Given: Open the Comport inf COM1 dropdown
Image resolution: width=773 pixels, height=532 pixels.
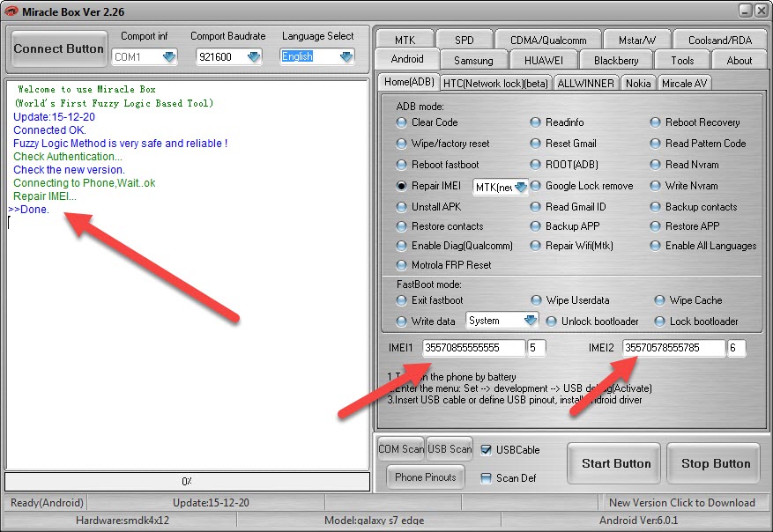Looking at the screenshot, I should [169, 56].
